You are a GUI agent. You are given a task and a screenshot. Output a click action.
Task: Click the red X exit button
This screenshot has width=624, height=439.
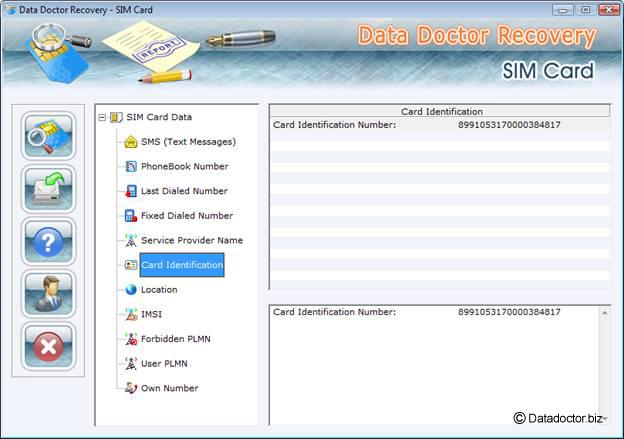[49, 346]
